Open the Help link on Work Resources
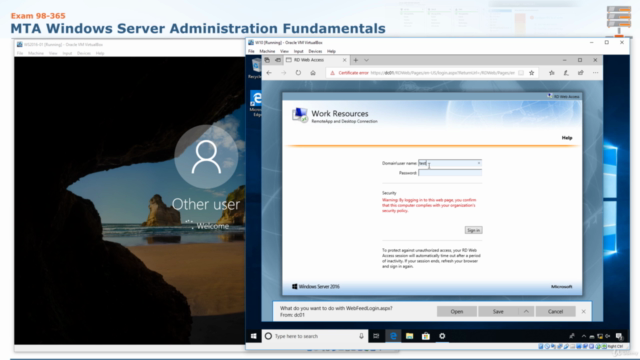 [x=567, y=138]
